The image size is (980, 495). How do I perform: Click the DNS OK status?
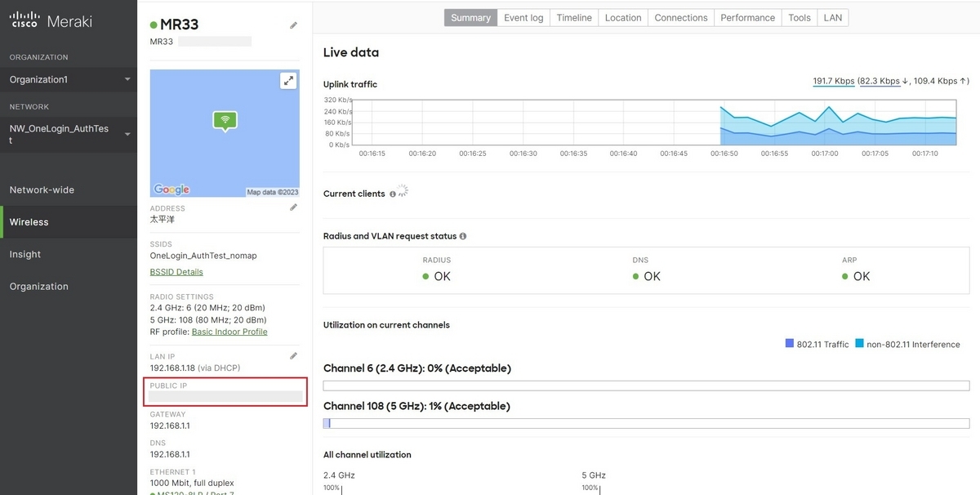[647, 276]
